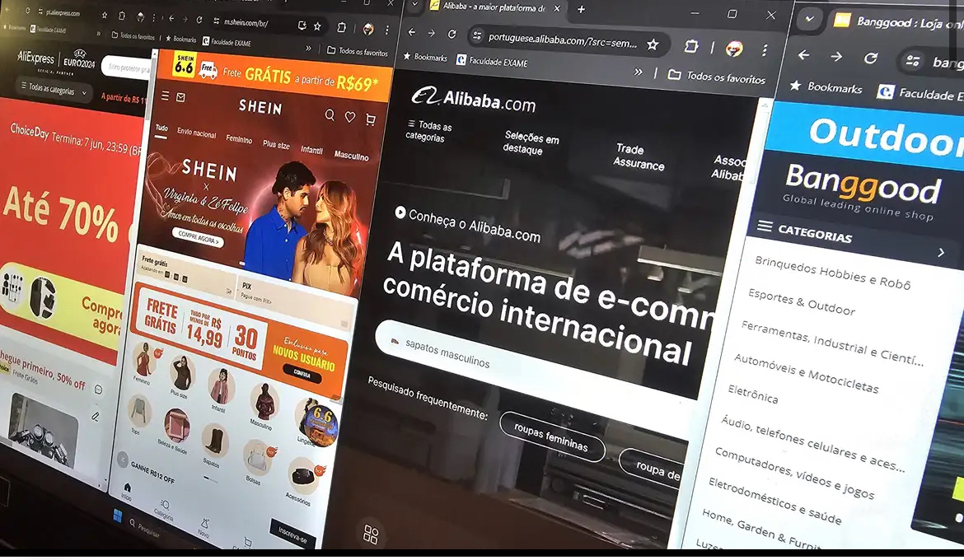
Task: Open Windows Start button on taskbar
Action: [118, 516]
